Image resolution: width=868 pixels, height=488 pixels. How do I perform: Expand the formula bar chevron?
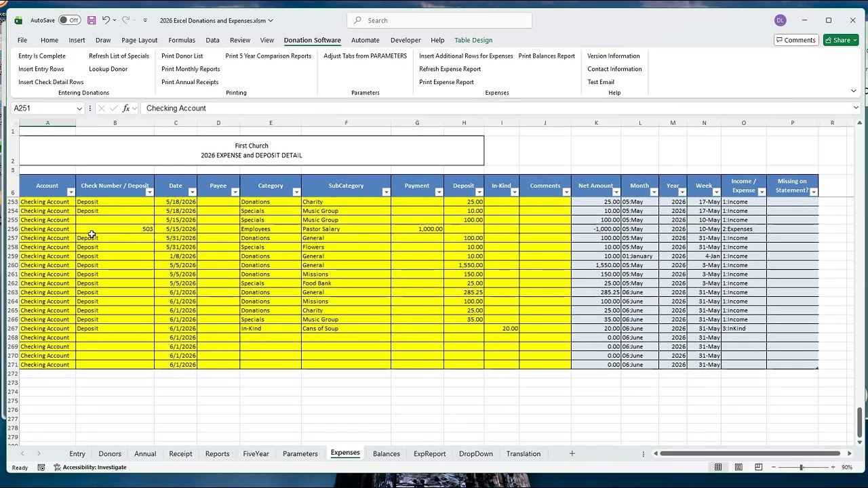tap(856, 108)
